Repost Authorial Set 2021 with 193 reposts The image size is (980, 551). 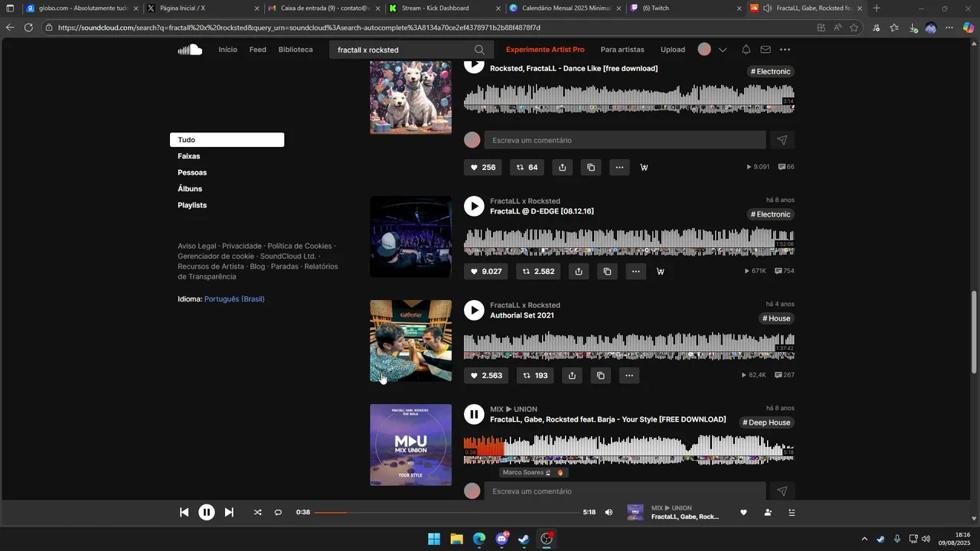(535, 376)
